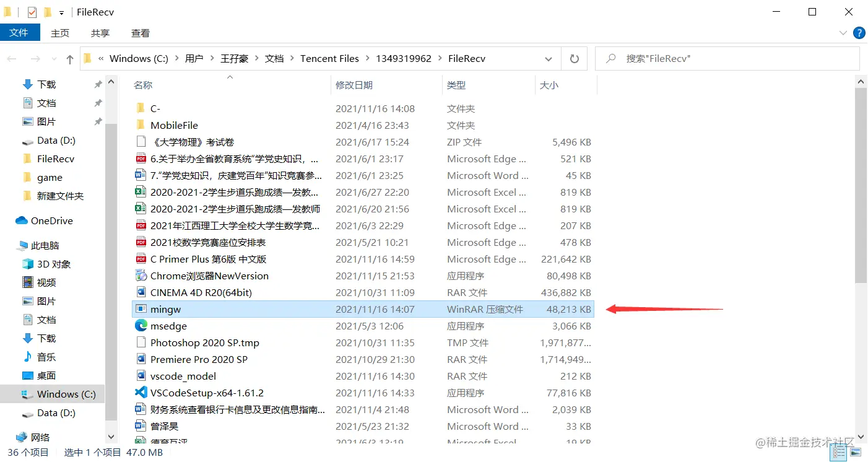This screenshot has height=462, width=868.
Task: Click the MobileFile folder icon
Action: pos(141,125)
